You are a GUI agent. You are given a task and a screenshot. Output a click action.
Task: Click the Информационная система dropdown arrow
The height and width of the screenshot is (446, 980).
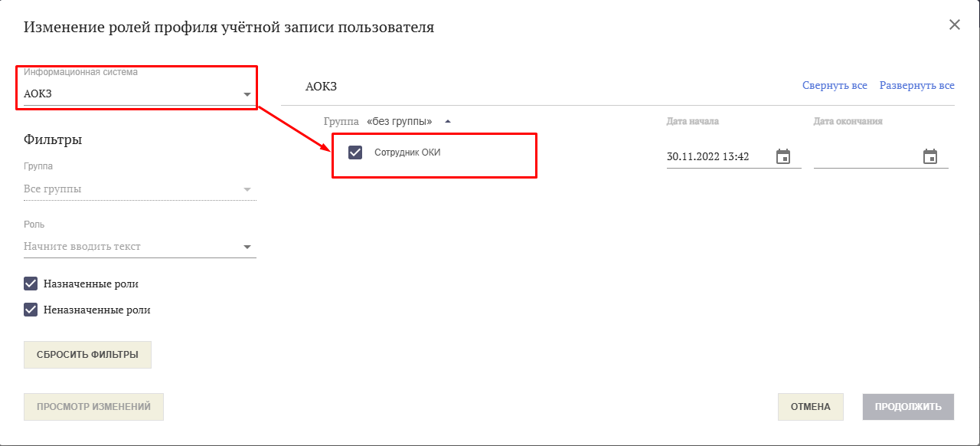tap(247, 93)
